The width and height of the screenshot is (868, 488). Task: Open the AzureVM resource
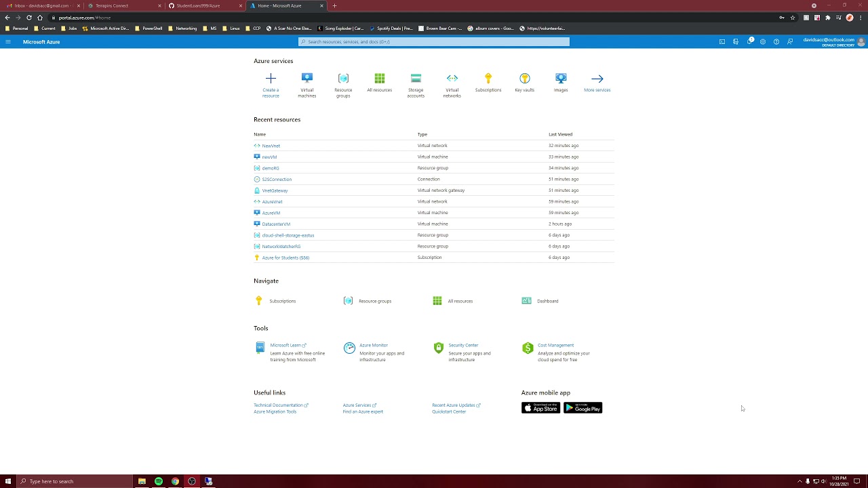click(x=271, y=213)
